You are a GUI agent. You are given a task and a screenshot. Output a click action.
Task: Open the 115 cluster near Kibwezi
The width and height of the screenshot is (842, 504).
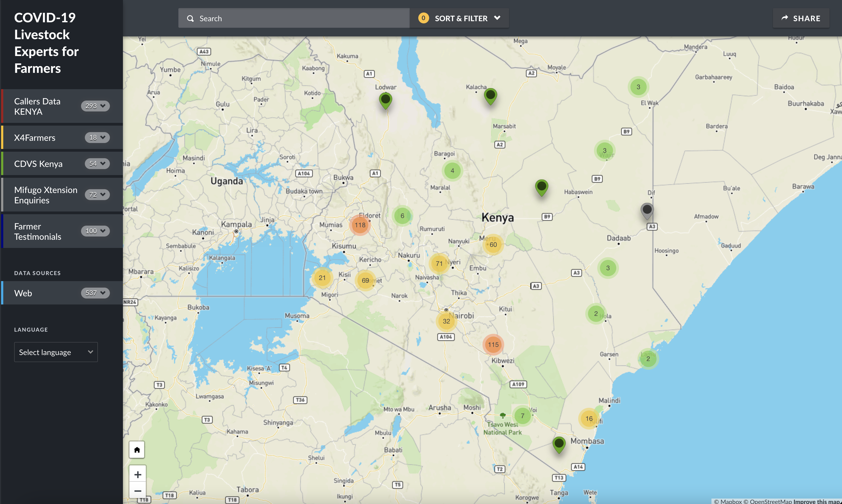point(493,344)
